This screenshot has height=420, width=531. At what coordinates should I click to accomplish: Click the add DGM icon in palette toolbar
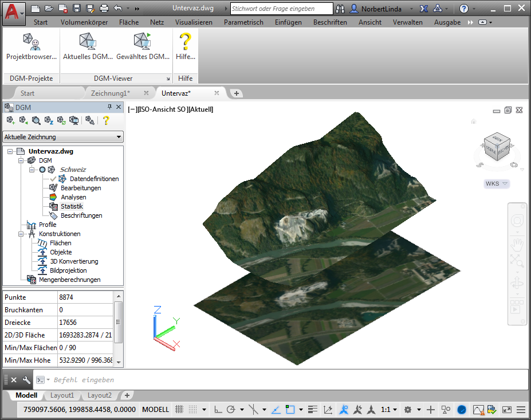[x=10, y=120]
